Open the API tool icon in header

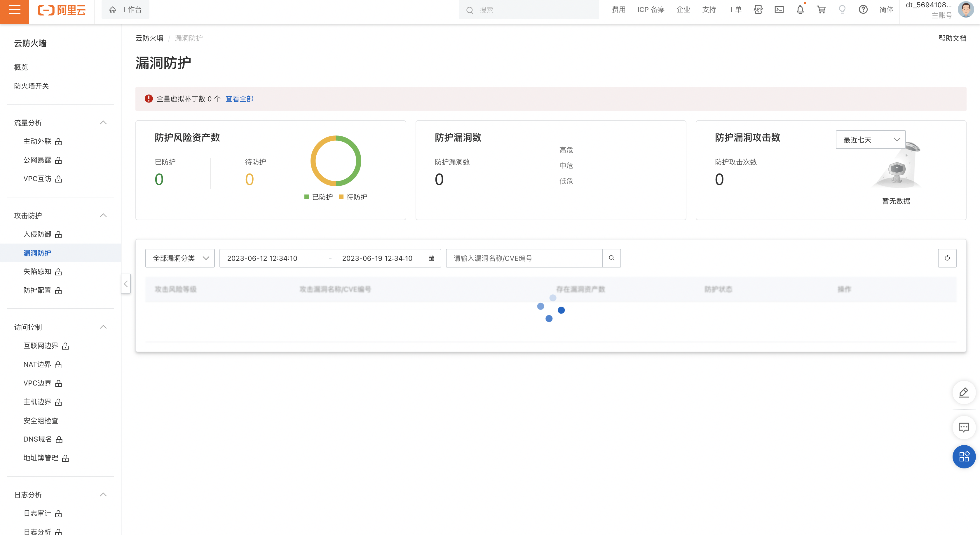coord(758,10)
